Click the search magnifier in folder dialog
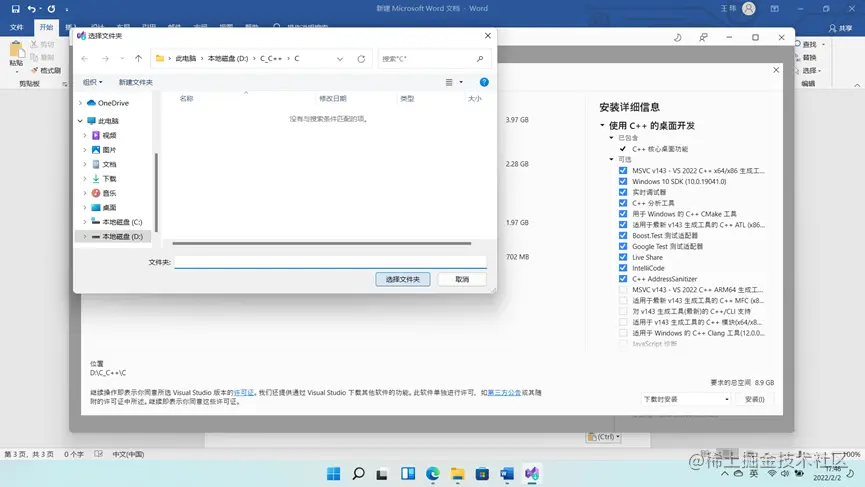 coord(480,58)
